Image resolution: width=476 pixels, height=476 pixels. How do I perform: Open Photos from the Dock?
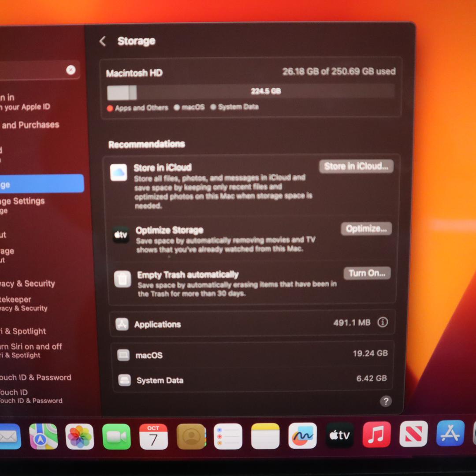tap(80, 436)
